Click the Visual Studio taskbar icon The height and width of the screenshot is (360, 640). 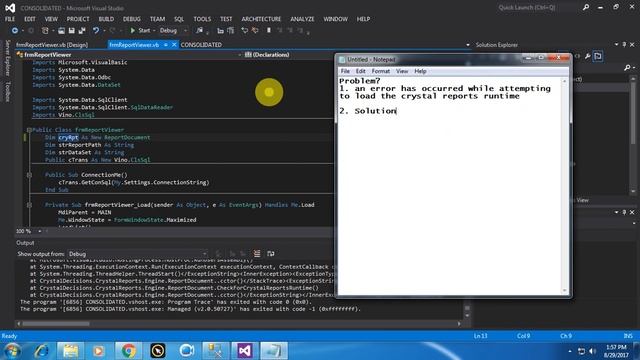tap(244, 351)
